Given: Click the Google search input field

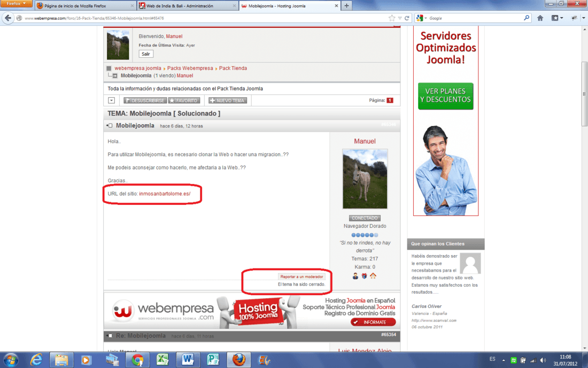Looking at the screenshot, I should (x=474, y=18).
